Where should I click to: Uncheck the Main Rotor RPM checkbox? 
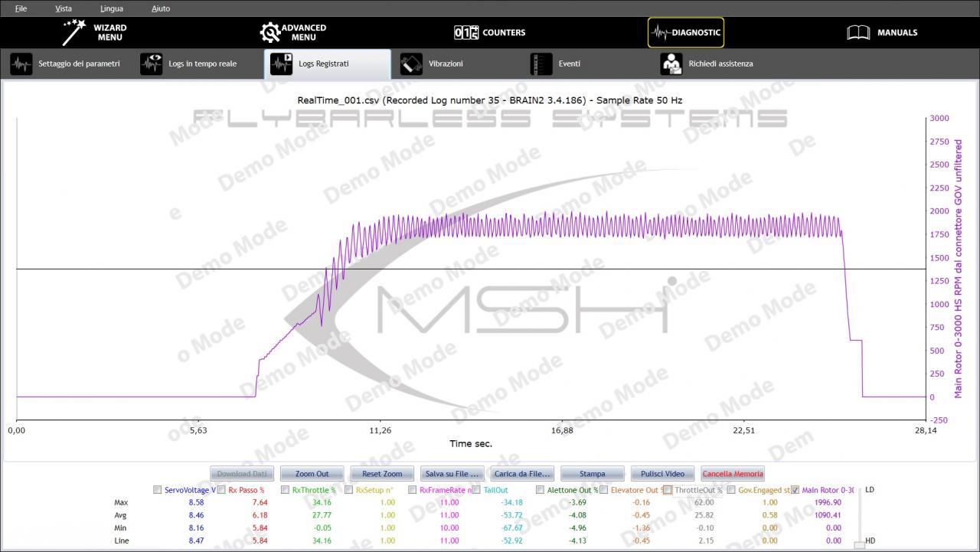coord(795,490)
